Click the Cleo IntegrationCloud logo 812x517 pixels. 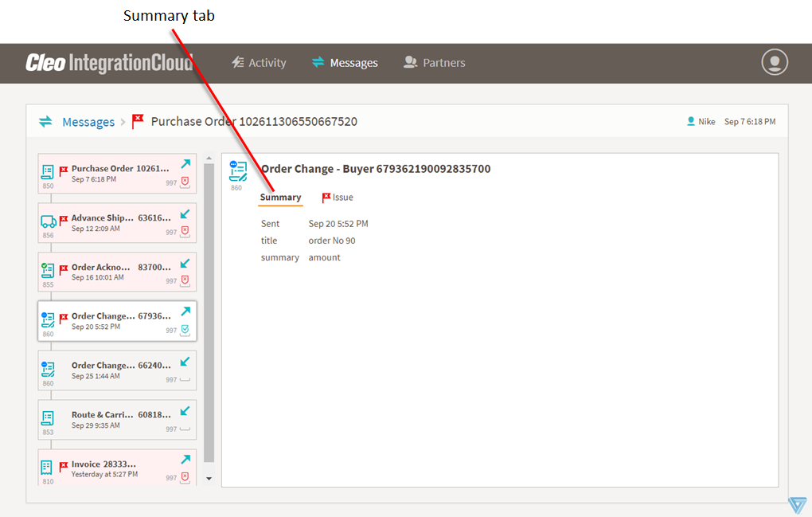[x=109, y=63]
